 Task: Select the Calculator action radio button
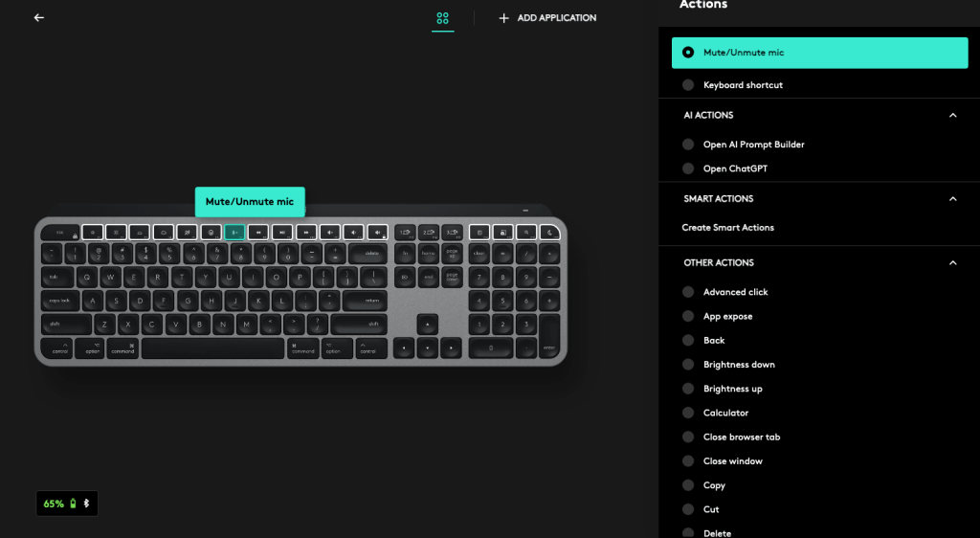click(x=688, y=413)
